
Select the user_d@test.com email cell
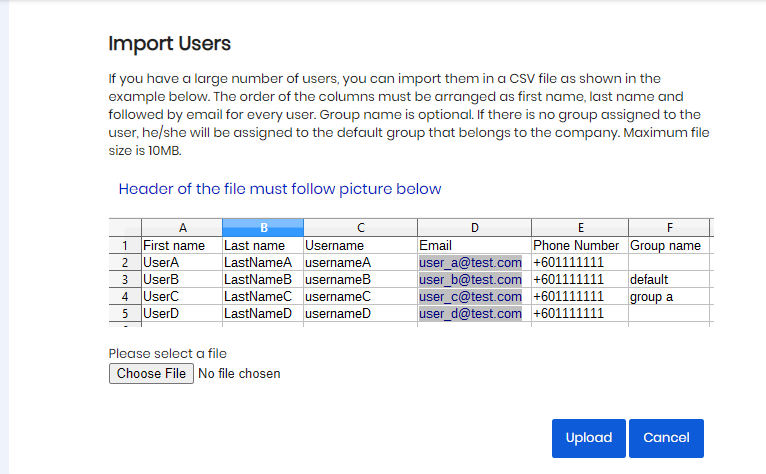[470, 314]
